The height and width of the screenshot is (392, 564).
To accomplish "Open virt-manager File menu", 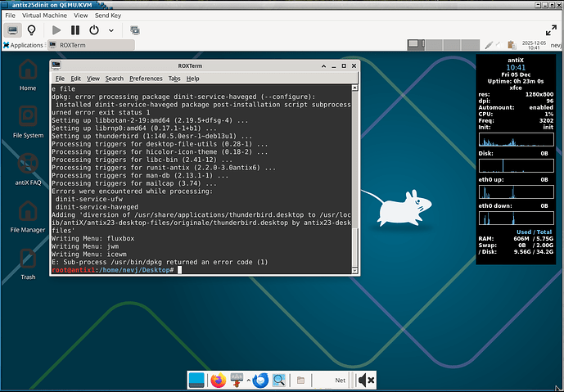I will click(10, 16).
